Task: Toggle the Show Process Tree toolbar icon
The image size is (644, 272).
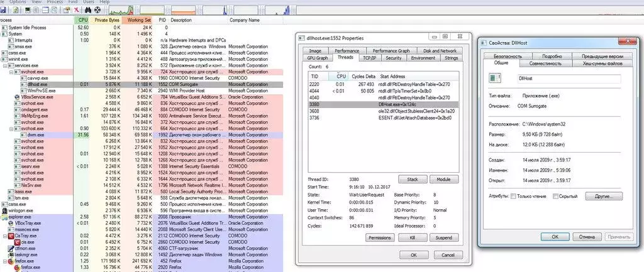Action: point(36,10)
